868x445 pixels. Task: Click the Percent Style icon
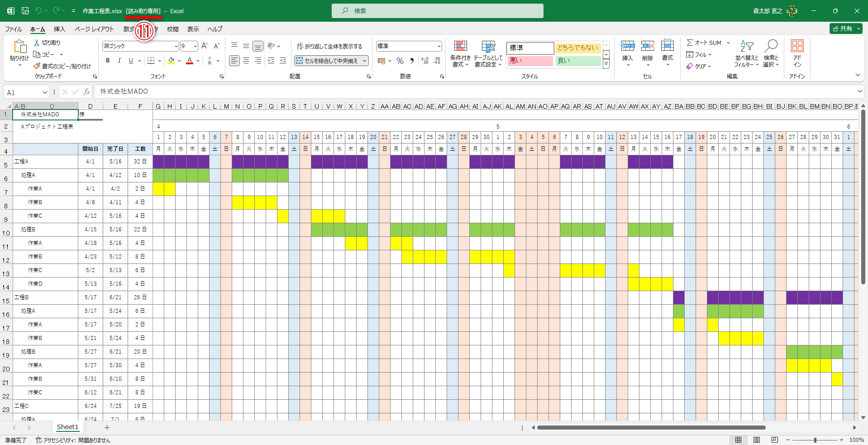[400, 61]
